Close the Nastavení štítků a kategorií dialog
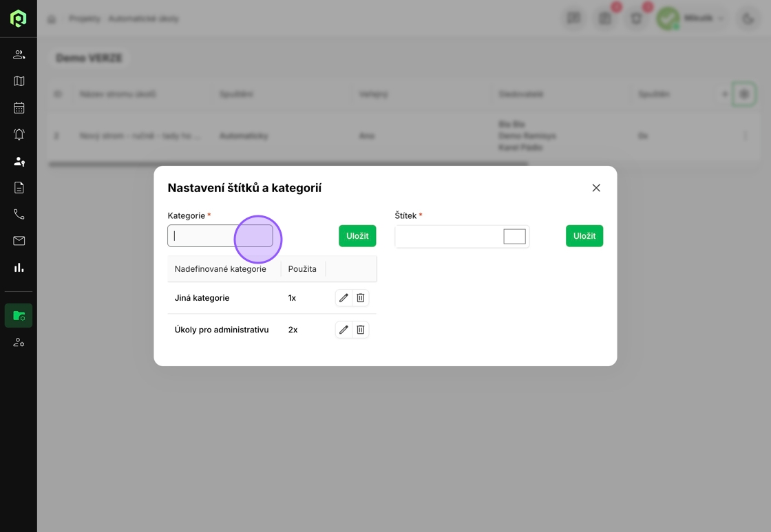771x532 pixels. tap(596, 188)
